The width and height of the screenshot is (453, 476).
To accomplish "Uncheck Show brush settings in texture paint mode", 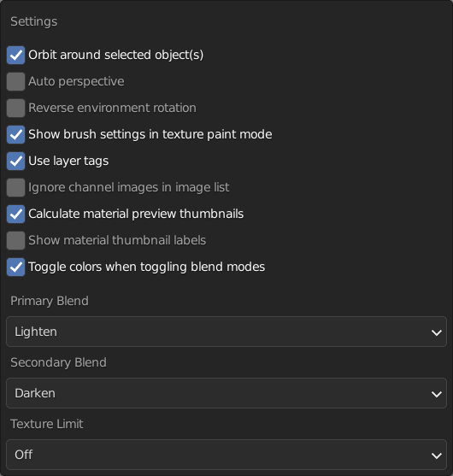I will pyautogui.click(x=15, y=134).
